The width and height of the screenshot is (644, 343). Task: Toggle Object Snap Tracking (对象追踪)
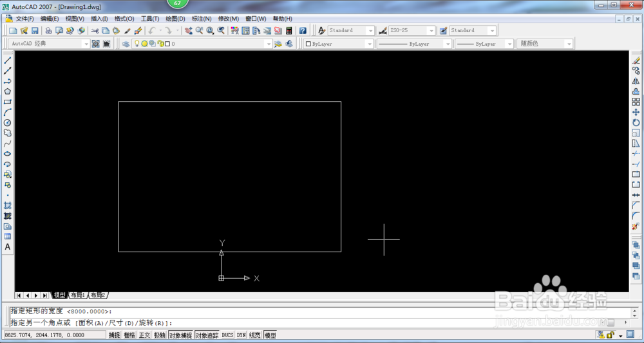(207, 335)
